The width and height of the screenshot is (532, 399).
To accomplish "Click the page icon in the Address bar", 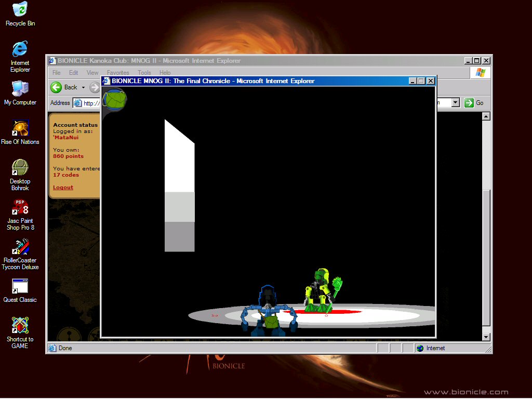I will click(78, 103).
